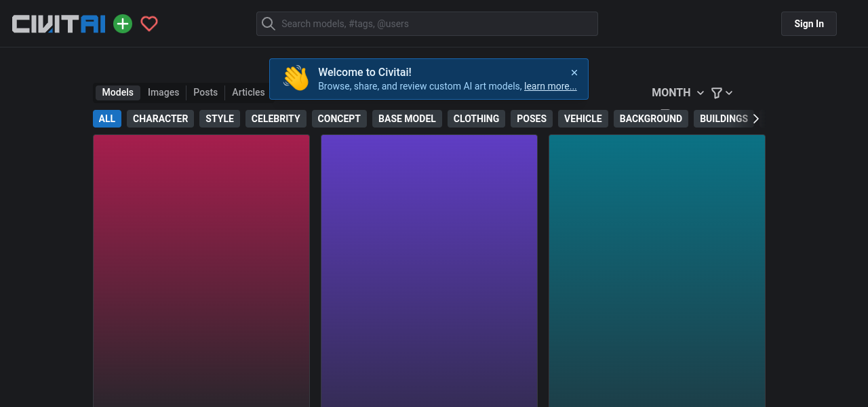Click the waving hand emoji
Screen dimensions: 868x407
tap(296, 79)
